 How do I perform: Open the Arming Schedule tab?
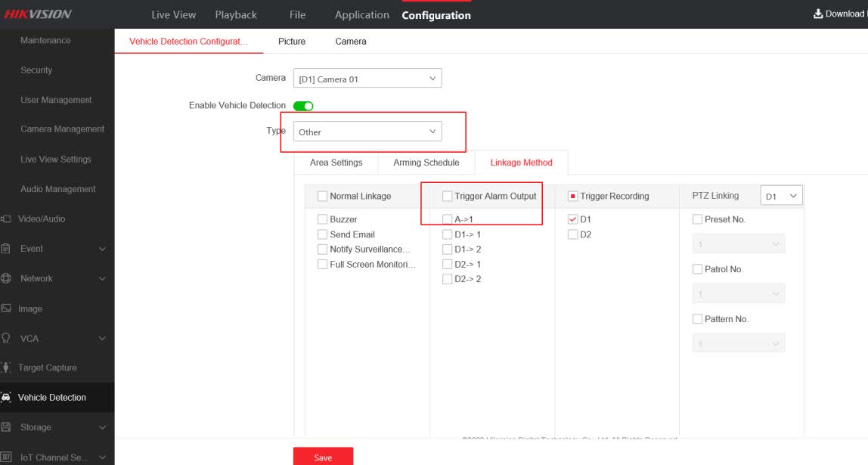pos(426,163)
